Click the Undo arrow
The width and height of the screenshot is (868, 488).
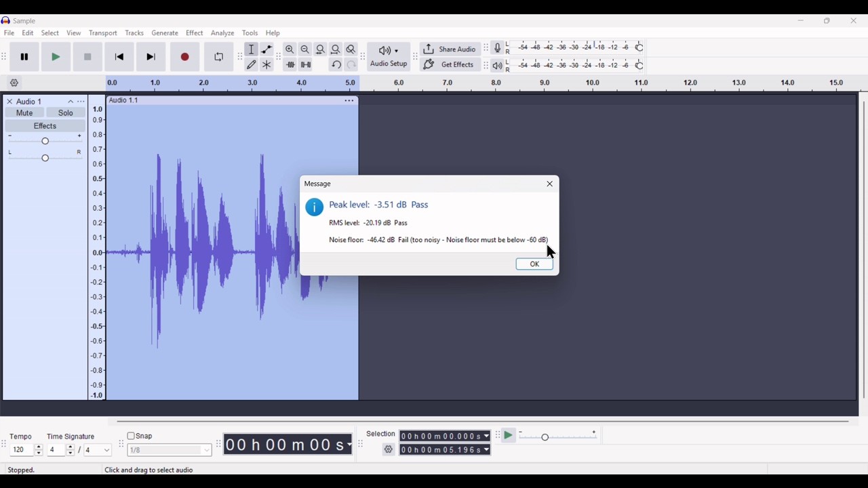[336, 65]
